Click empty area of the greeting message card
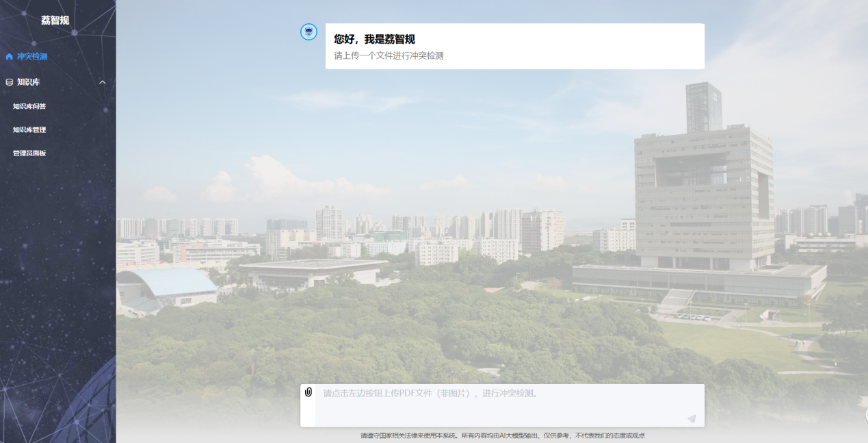This screenshot has width=868, height=443. (x=581, y=47)
